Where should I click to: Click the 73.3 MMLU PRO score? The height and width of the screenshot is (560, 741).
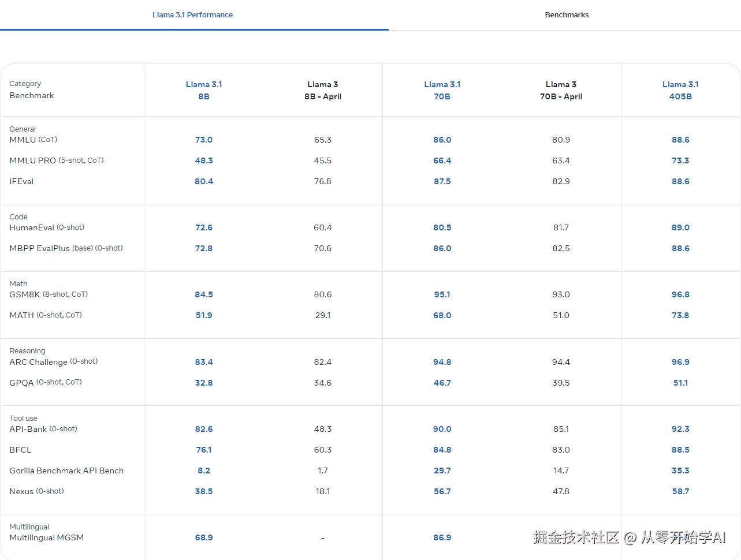tap(680, 160)
